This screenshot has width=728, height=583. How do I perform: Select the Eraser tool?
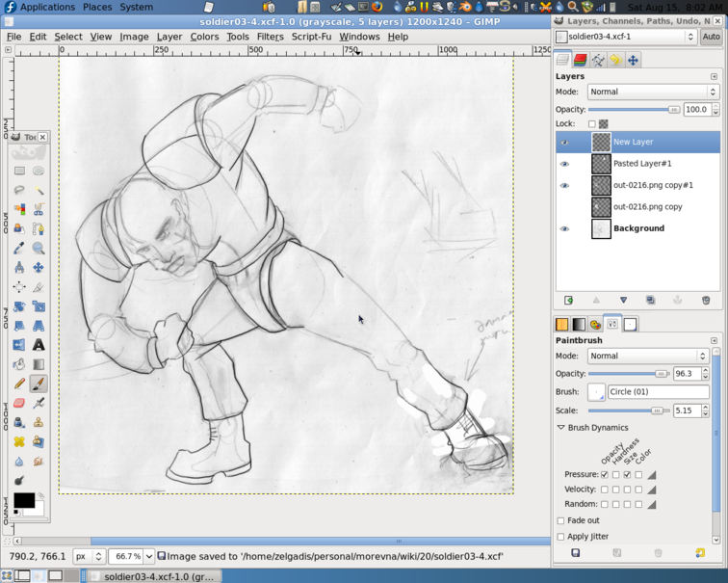click(19, 403)
